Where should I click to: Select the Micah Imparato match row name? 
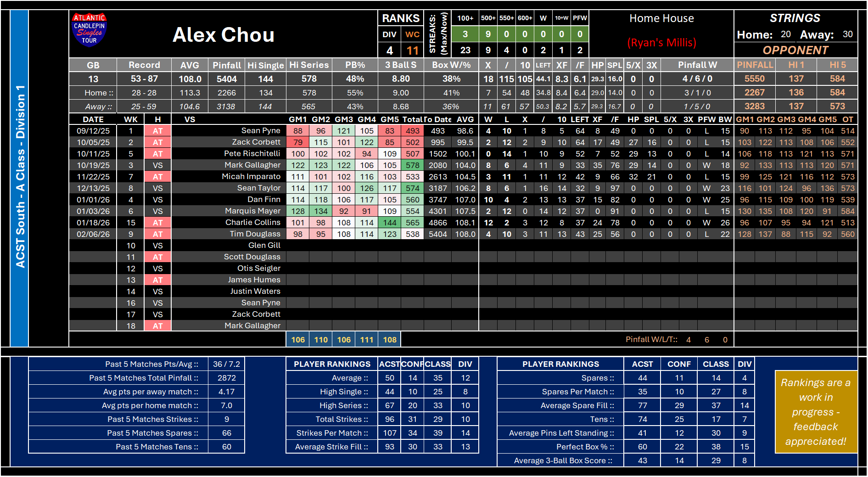click(251, 176)
